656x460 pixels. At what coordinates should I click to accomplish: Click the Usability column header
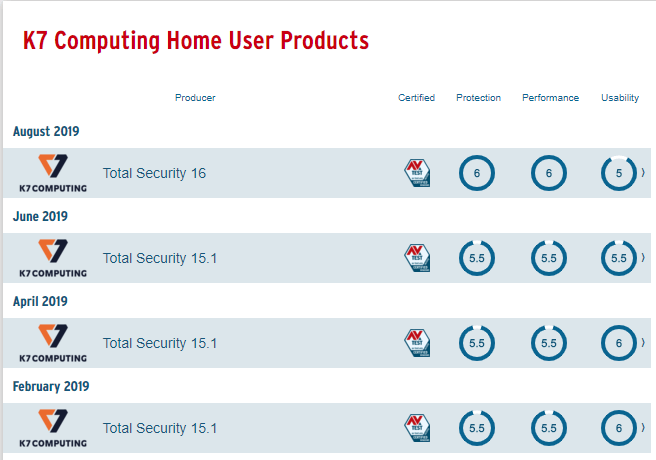coord(620,98)
